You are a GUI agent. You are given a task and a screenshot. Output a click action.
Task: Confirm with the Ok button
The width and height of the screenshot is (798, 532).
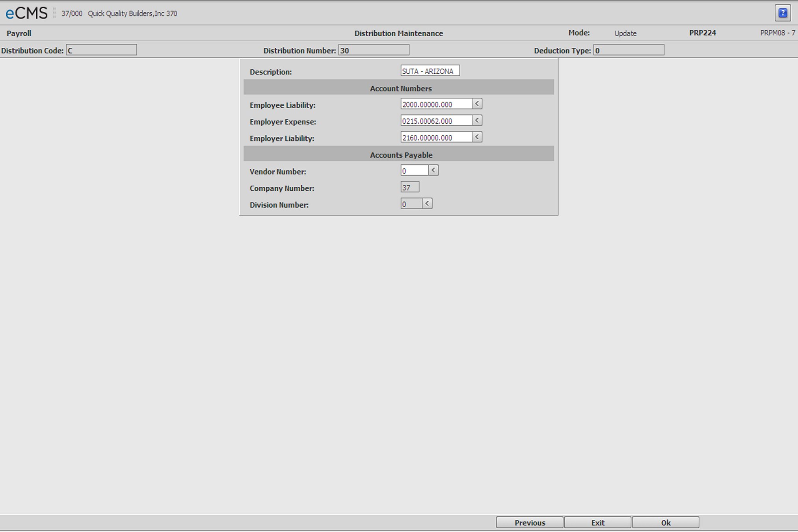click(x=666, y=523)
